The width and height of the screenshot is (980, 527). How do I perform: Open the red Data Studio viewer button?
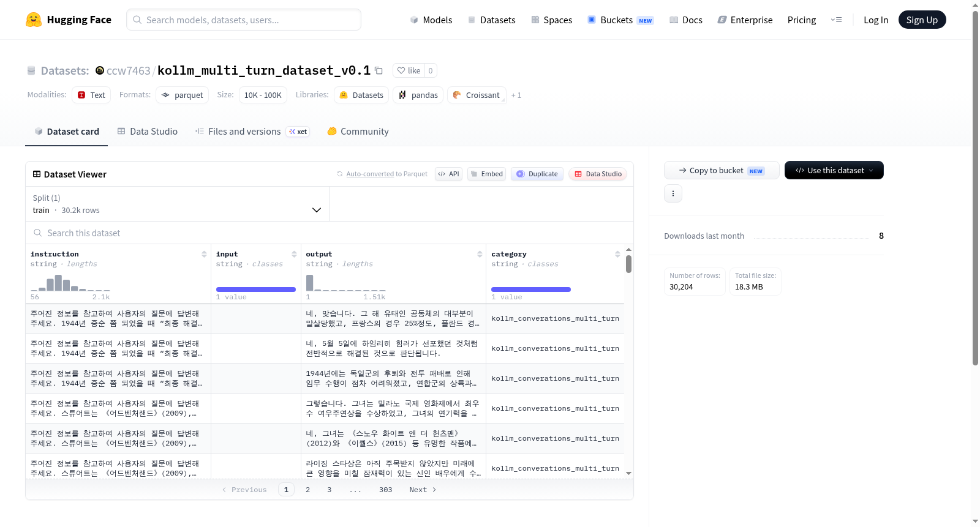tap(597, 174)
